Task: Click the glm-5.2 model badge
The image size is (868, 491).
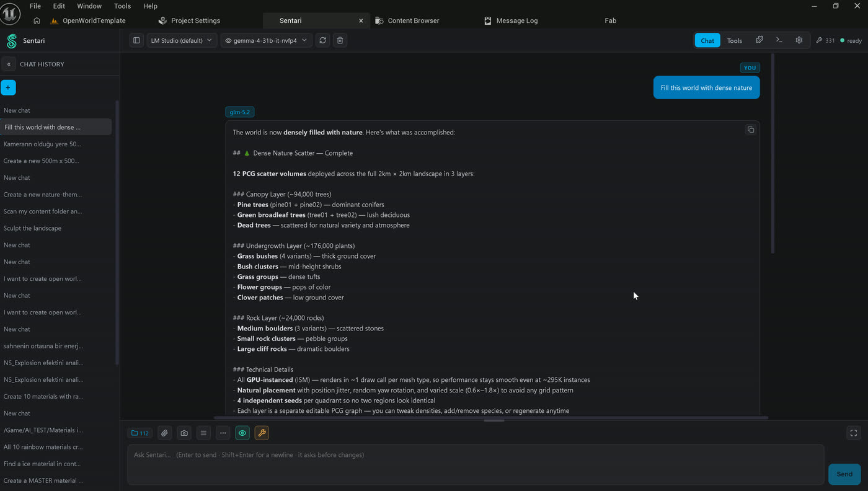Action: pyautogui.click(x=240, y=112)
